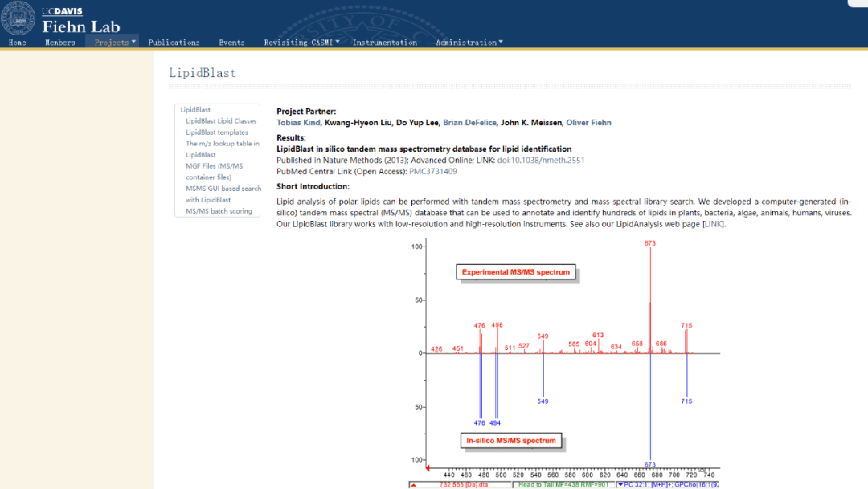The height and width of the screenshot is (489, 868).
Task: Open PubMed Central PMC3731409 link
Action: [433, 172]
